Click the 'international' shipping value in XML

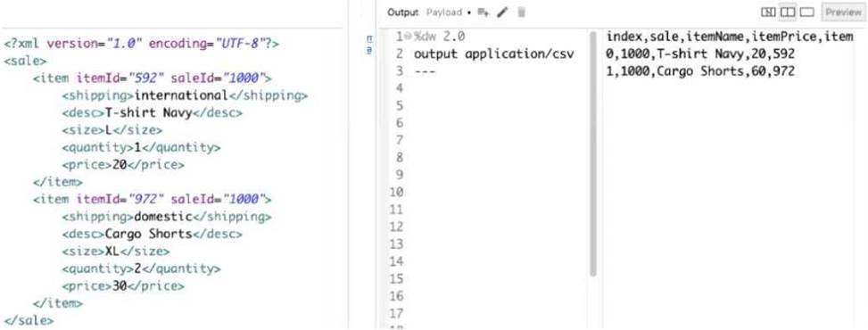pyautogui.click(x=181, y=95)
